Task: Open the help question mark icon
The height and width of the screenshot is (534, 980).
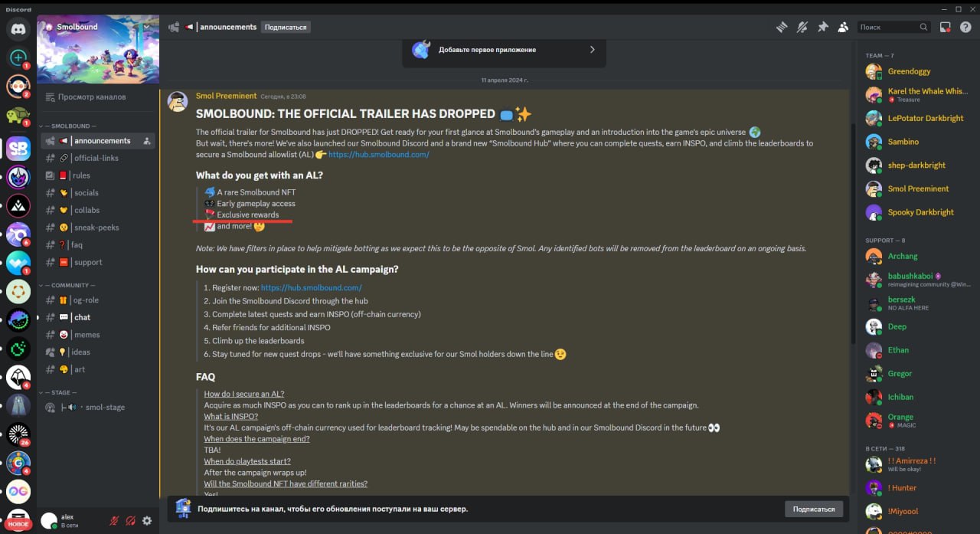Action: [965, 27]
